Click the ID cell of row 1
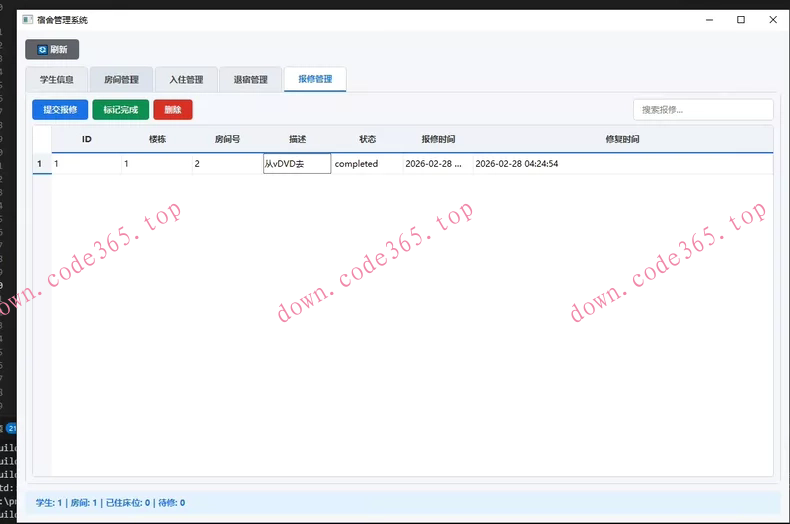790x524 pixels. pos(87,164)
